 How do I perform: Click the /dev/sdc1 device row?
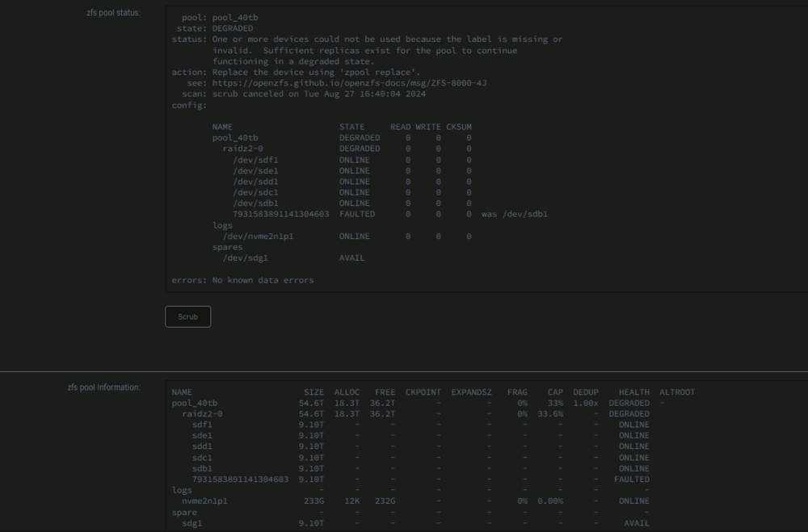[x=352, y=192]
